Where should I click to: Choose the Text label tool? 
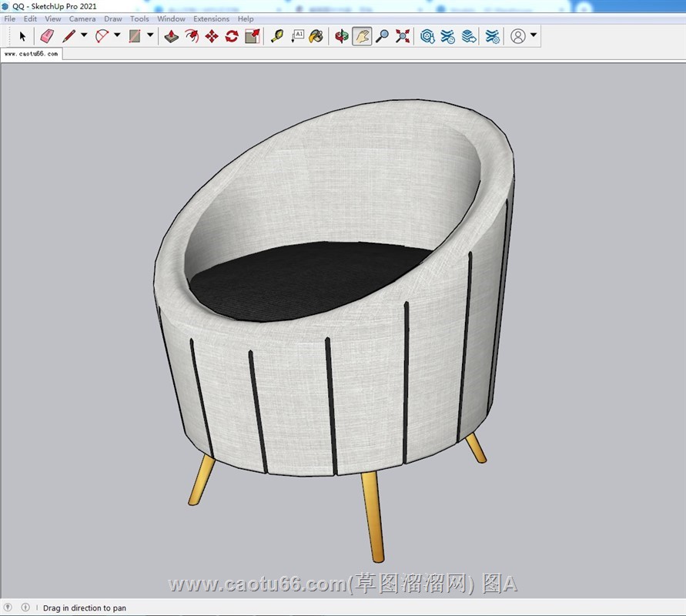click(297, 36)
